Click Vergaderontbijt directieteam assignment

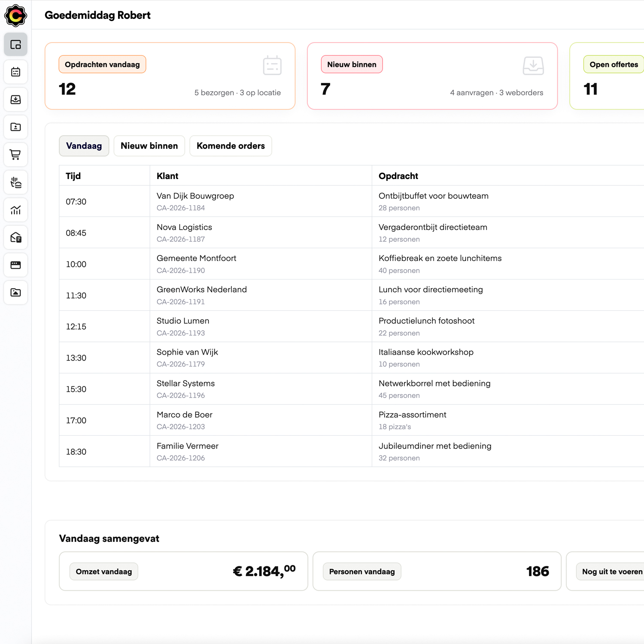pyautogui.click(x=433, y=227)
